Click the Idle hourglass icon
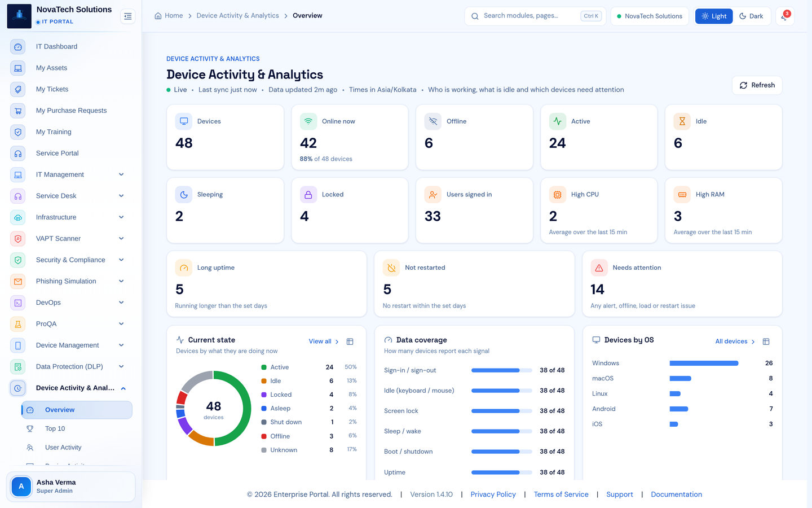The image size is (812, 508). tap(682, 121)
